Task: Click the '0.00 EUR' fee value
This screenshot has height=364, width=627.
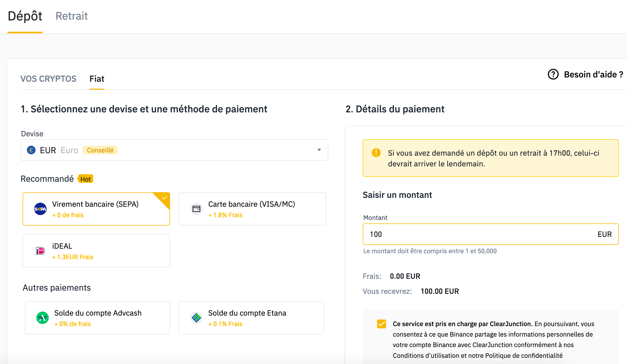Action: (405, 276)
